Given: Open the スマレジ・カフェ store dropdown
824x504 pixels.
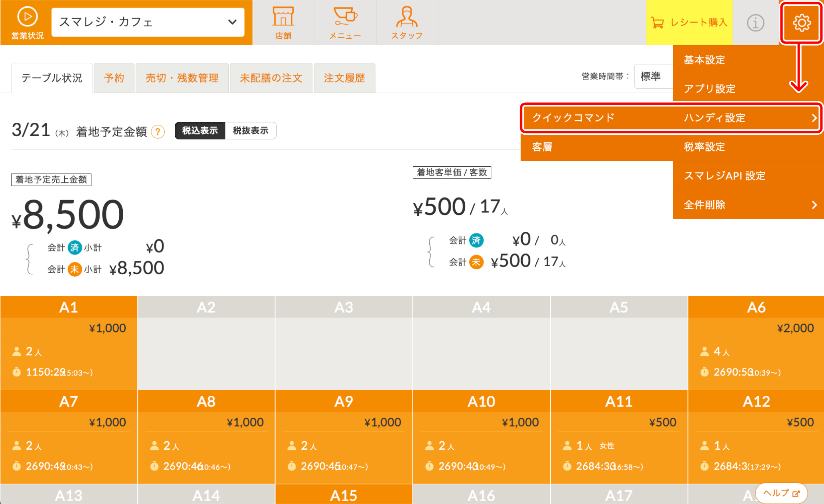Looking at the screenshot, I should click(x=148, y=22).
